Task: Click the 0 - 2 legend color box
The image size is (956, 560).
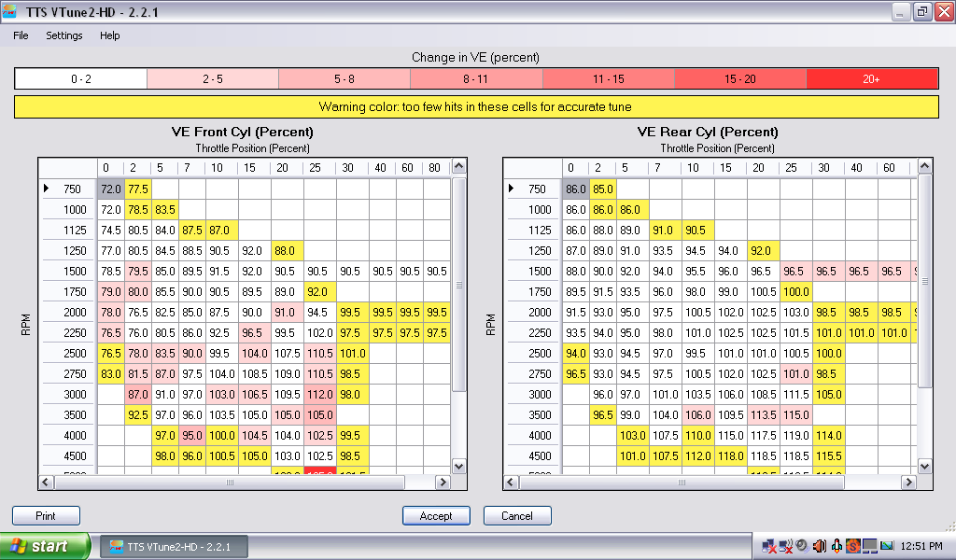Action: (x=81, y=78)
